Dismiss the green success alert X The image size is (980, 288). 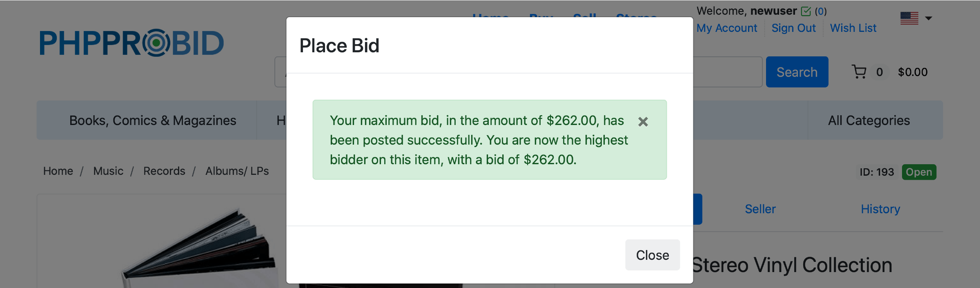643,122
